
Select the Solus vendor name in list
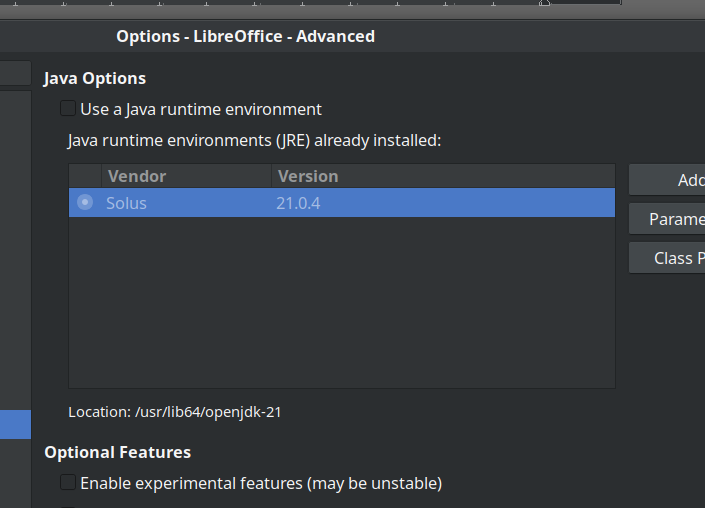coord(126,203)
